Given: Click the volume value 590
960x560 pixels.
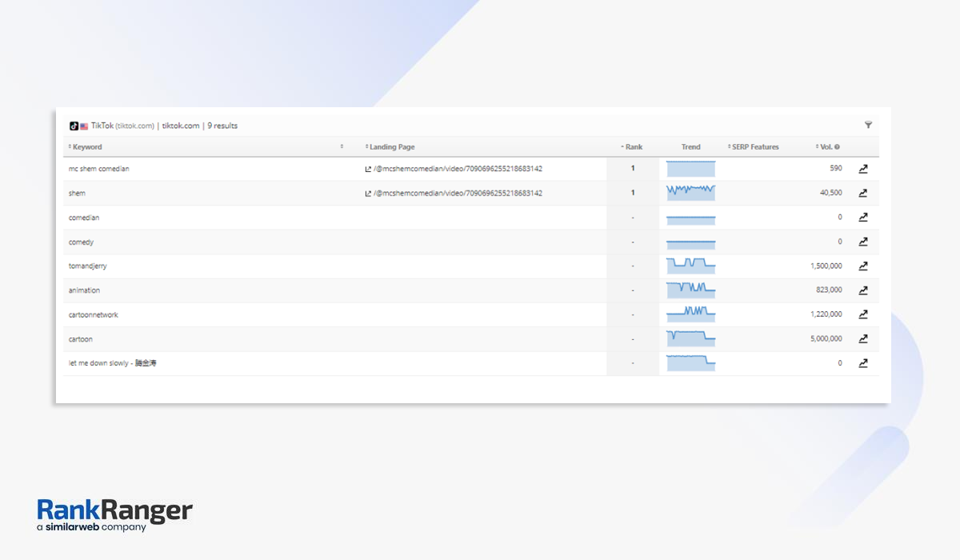Looking at the screenshot, I should (x=836, y=169).
